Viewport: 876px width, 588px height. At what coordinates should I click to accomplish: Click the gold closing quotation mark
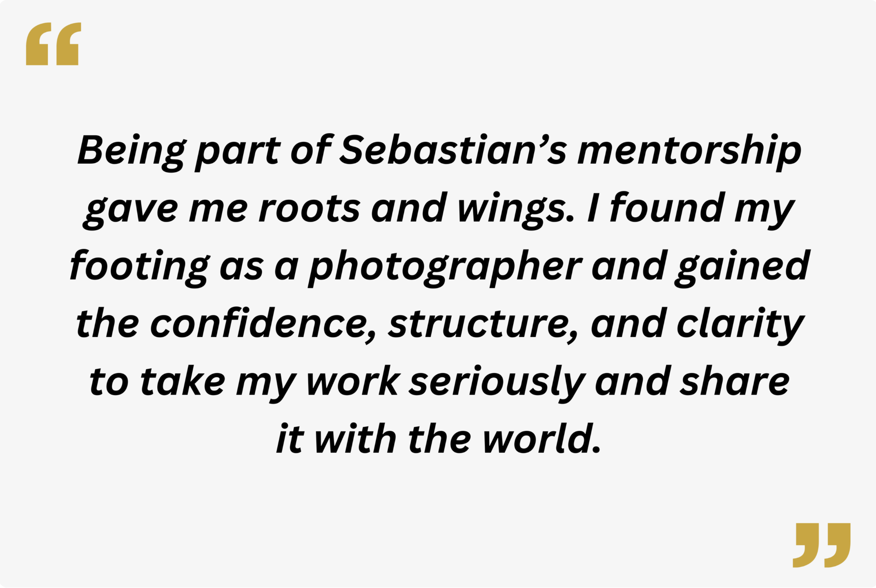[822, 545]
